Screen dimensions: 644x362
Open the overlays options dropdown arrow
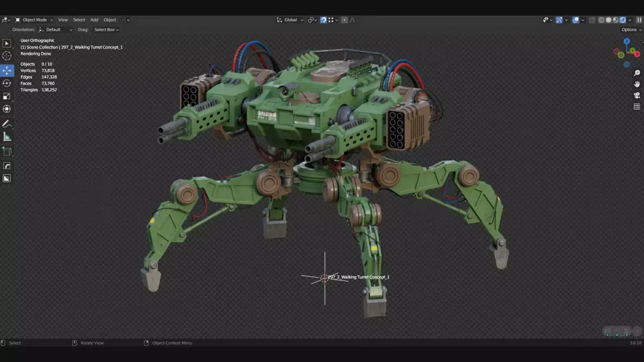pos(583,20)
